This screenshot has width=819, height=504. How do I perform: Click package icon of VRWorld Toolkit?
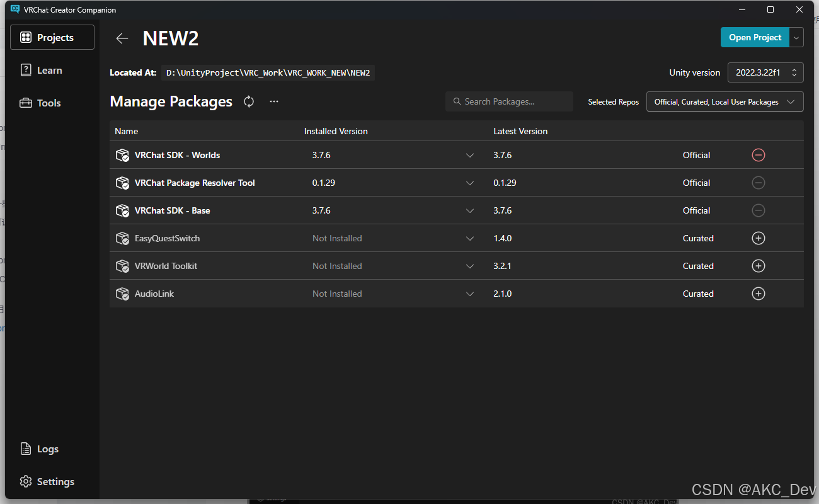coord(122,266)
